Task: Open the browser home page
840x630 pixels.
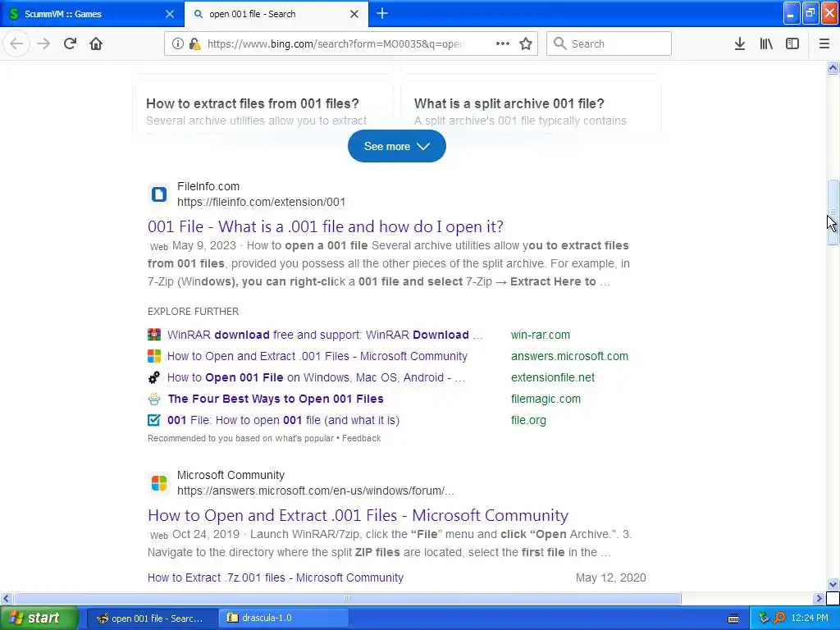Action: pos(96,44)
